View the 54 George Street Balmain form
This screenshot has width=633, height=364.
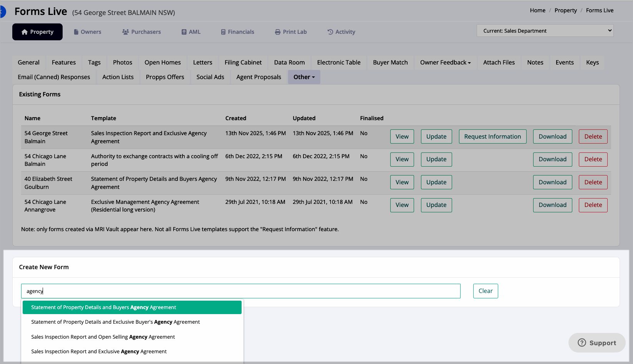(x=402, y=137)
